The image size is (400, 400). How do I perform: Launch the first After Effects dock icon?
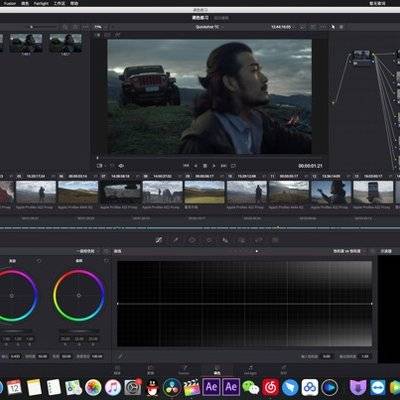click(x=211, y=387)
